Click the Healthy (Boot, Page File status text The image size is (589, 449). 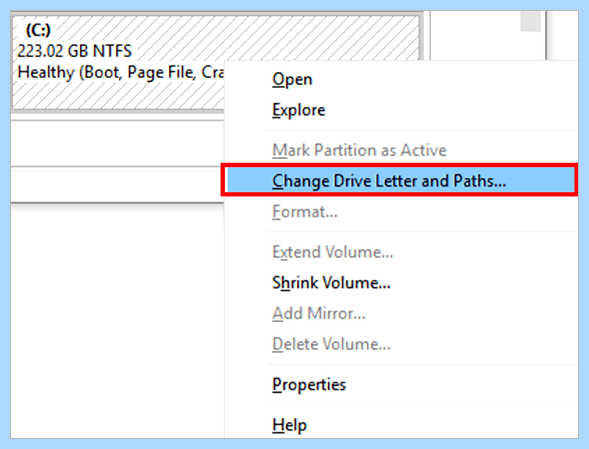(121, 73)
